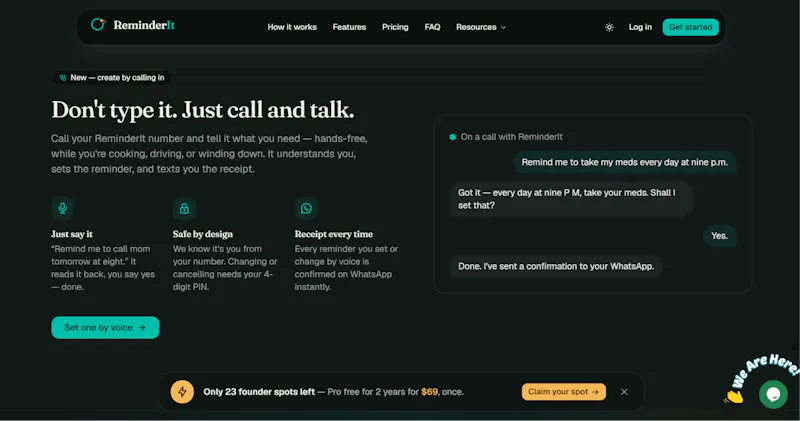Click the $69 price in the banner
This screenshot has width=800, height=421.
(x=429, y=392)
